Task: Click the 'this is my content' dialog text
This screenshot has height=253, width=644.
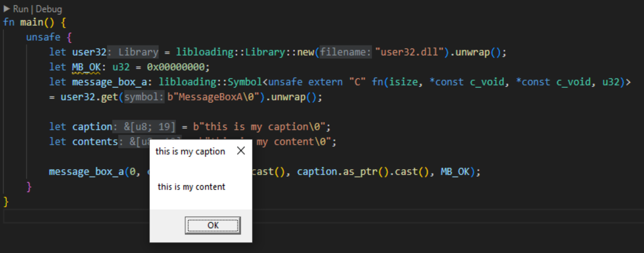Action: pyautogui.click(x=191, y=187)
